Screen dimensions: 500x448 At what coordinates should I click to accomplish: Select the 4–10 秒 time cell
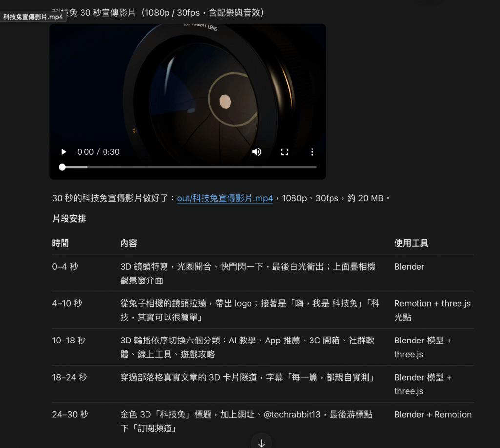[67, 303]
